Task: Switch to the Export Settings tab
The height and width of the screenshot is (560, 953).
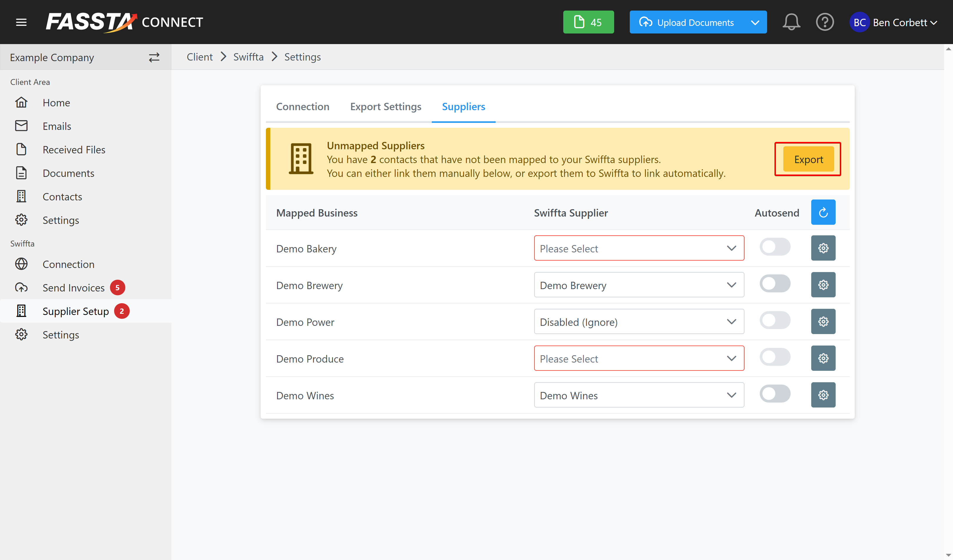Action: point(385,107)
